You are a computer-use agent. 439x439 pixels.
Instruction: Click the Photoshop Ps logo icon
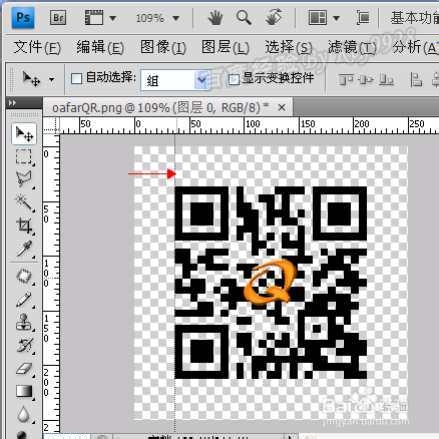point(23,17)
